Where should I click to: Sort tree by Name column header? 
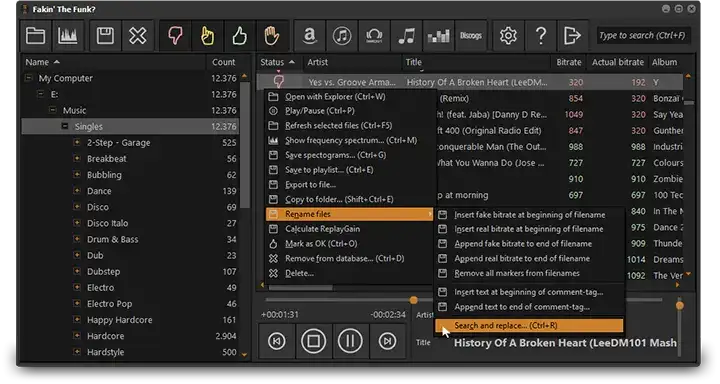pyautogui.click(x=114, y=62)
